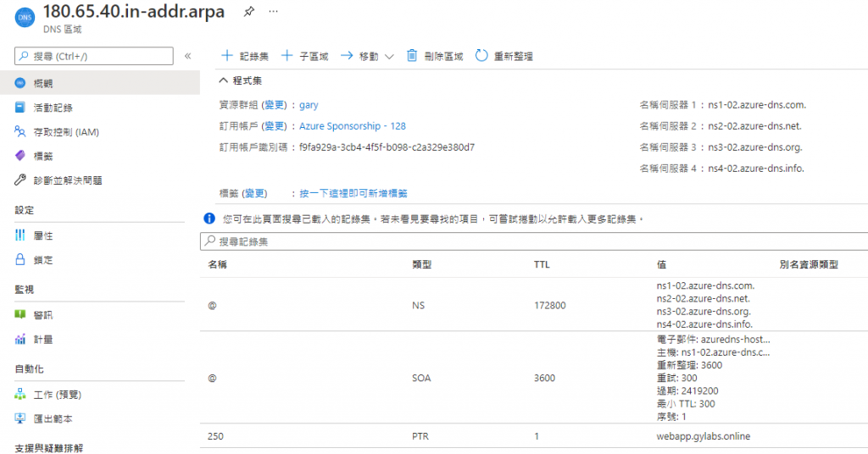Screen dimensions: 868x454
Task: Click the properties bars icon
Action: (x=20, y=235)
